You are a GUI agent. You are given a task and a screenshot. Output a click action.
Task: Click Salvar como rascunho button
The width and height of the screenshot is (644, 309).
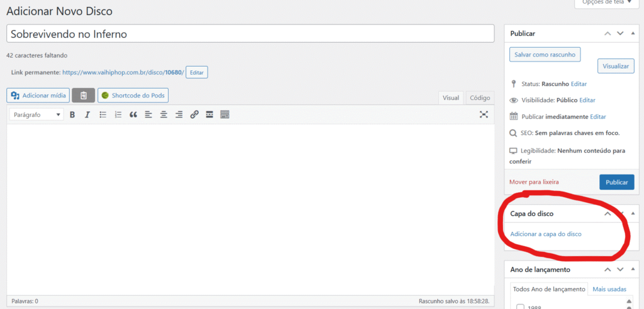(x=545, y=55)
